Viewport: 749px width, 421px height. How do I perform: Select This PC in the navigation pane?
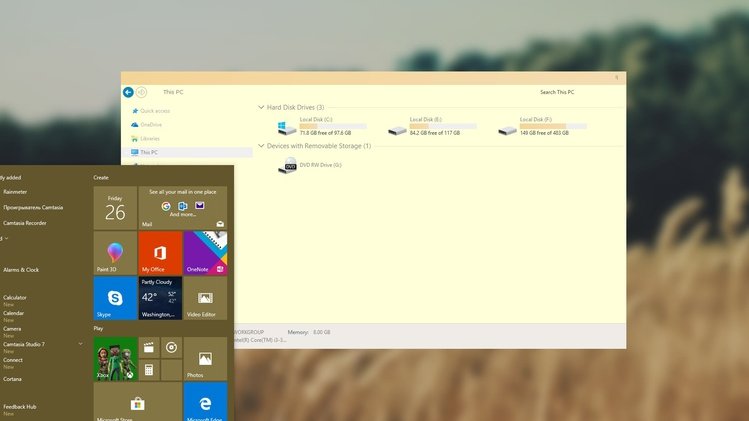pos(187,152)
